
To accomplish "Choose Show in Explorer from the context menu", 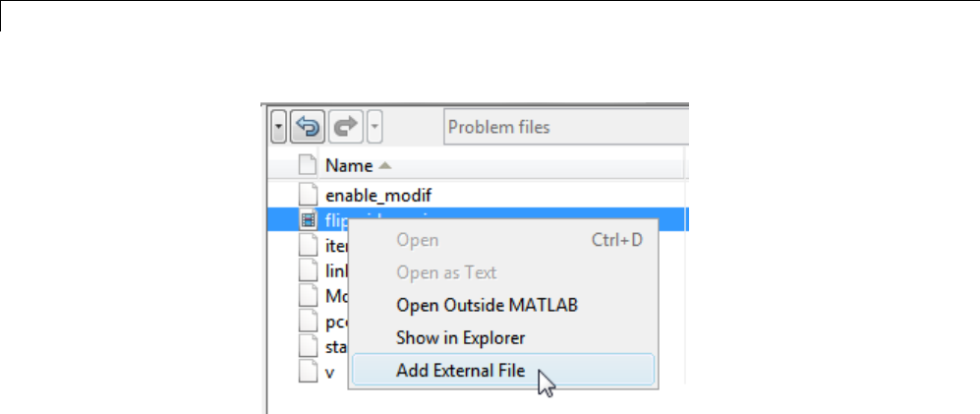I will tap(460, 337).
